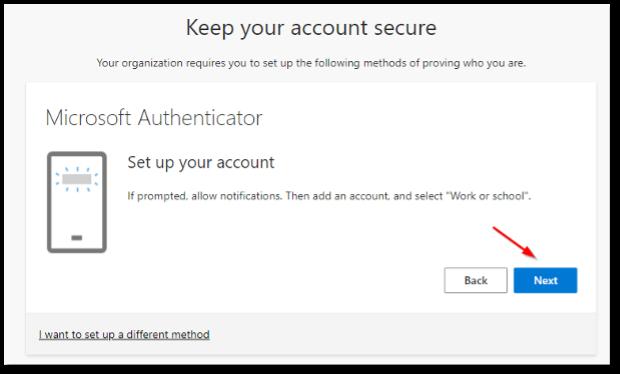The image size is (620, 374).
Task: Go back using the Back button
Action: (x=476, y=280)
